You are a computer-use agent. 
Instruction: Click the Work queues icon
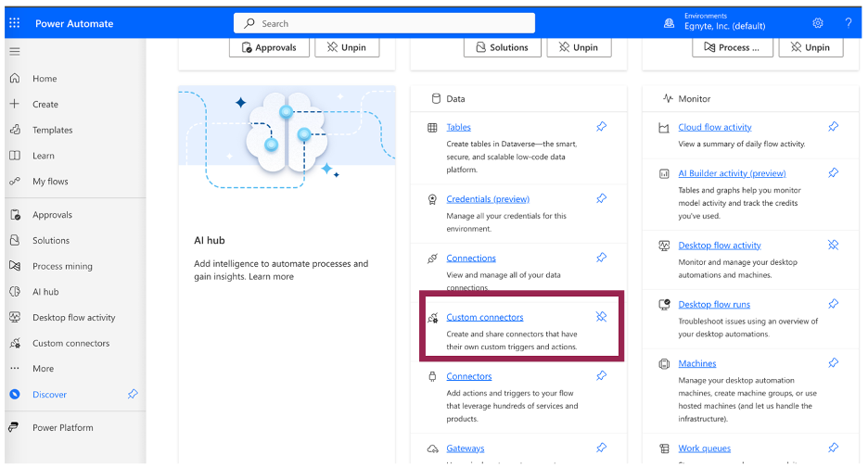point(664,448)
